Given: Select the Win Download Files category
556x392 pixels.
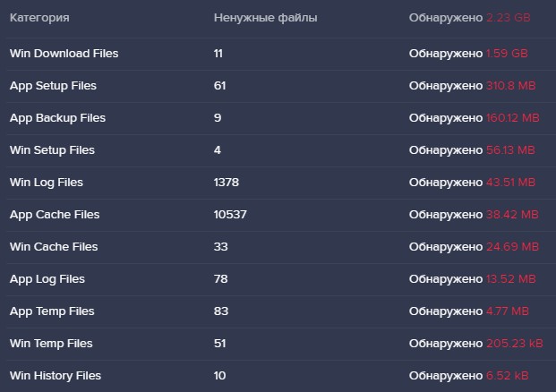Looking at the screenshot, I should coord(64,54).
